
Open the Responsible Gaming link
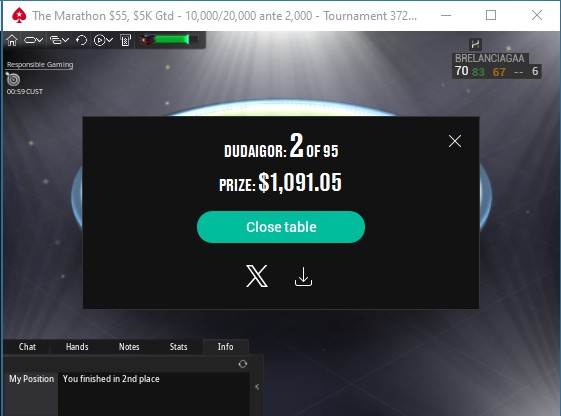tap(40, 65)
